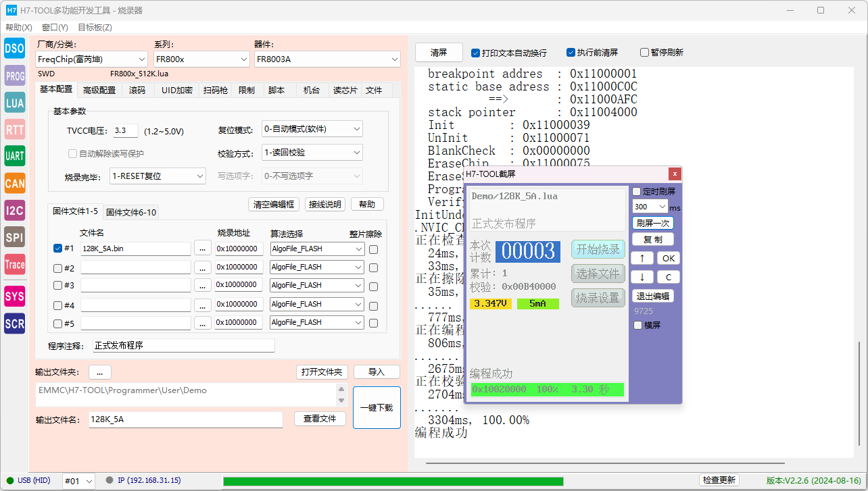
Task: Close the H7-TOOL截屏 popup window
Action: pyautogui.click(x=674, y=174)
